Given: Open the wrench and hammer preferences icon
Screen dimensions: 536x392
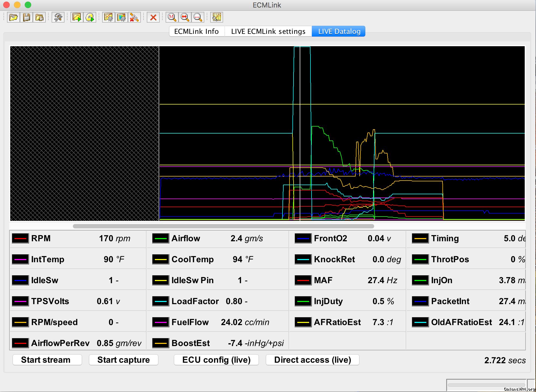Looking at the screenshot, I should [58, 17].
